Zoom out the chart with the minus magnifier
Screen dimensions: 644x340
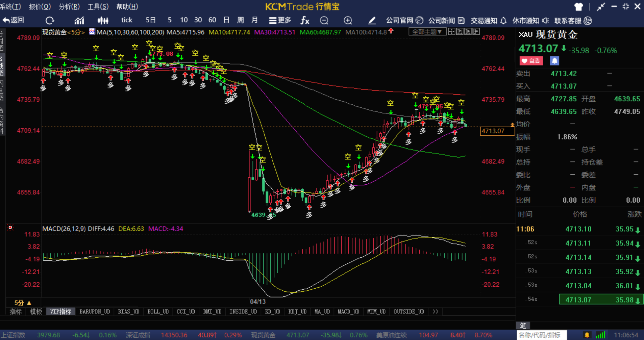[324, 21]
